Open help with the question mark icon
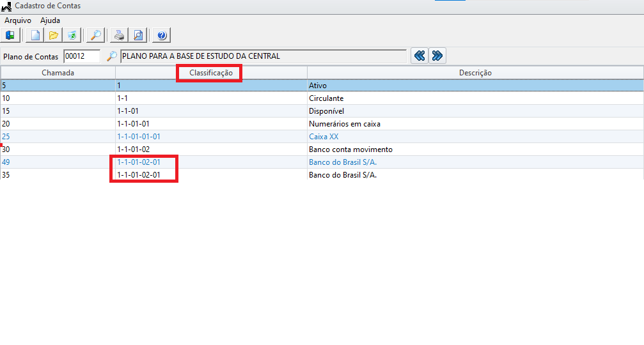 pyautogui.click(x=161, y=35)
